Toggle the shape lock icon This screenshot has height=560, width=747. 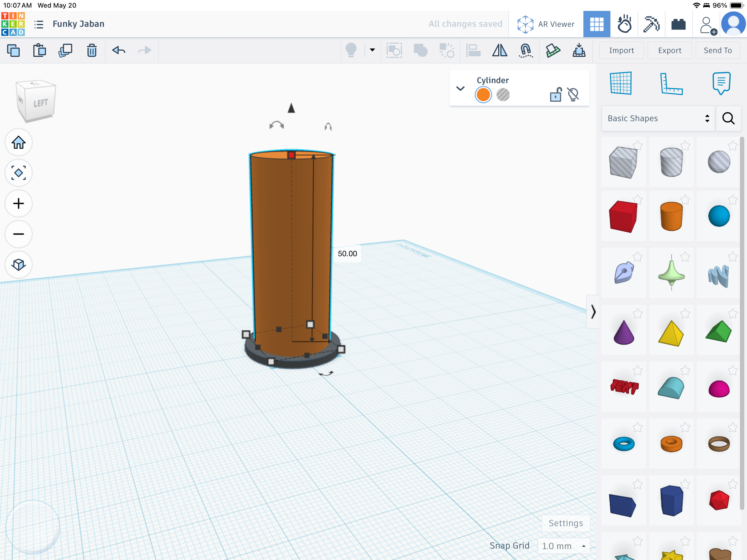click(556, 95)
